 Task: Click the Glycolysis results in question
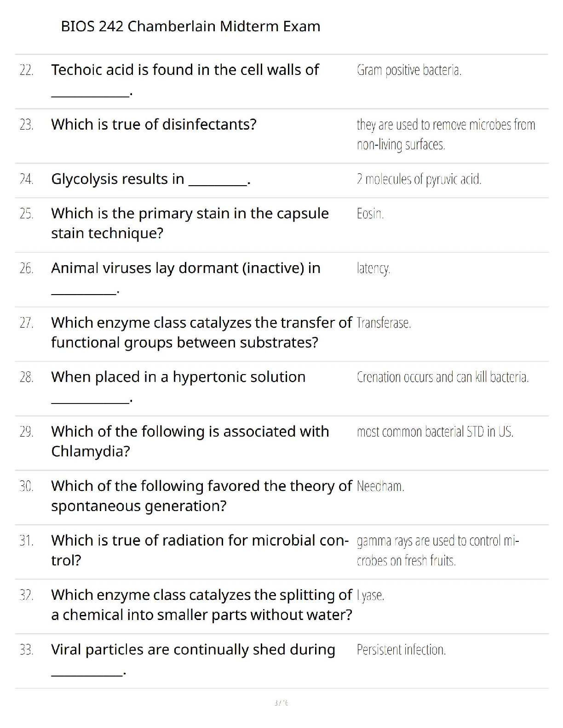[x=150, y=179]
